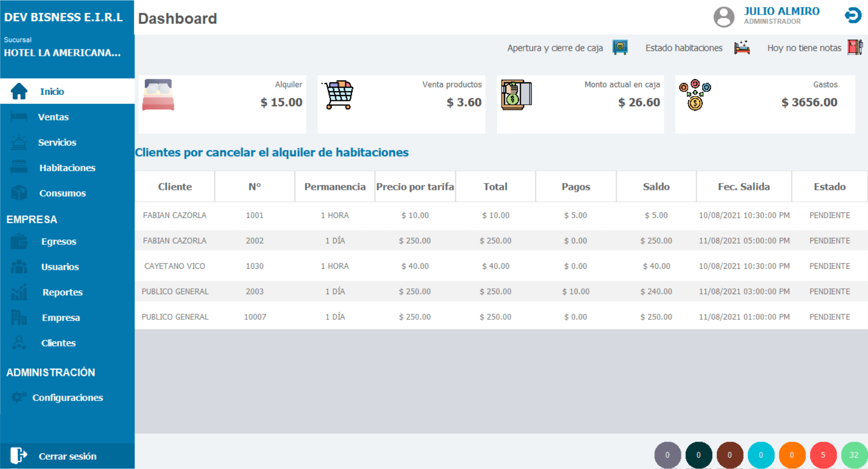868x469 pixels.
Task: Click the gray status circle showing 0
Action: point(667,455)
